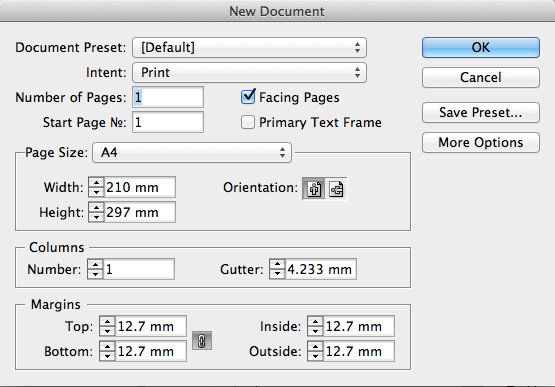Click the OK button
This screenshot has width=555, height=387.
[481, 47]
